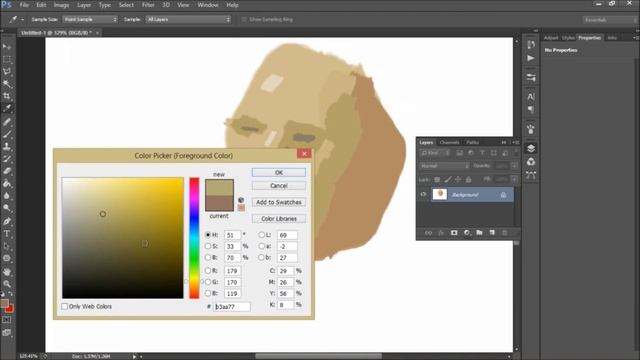Select the Rectangular Marquee tool

[x=7, y=60]
